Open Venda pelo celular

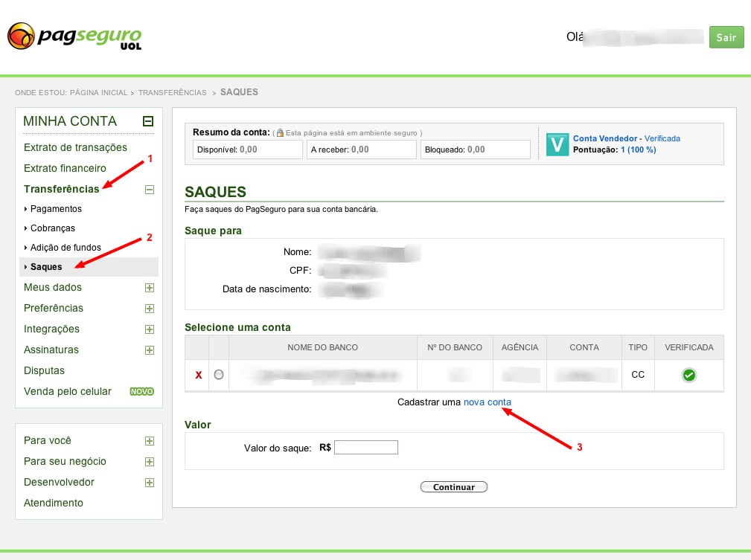click(68, 391)
